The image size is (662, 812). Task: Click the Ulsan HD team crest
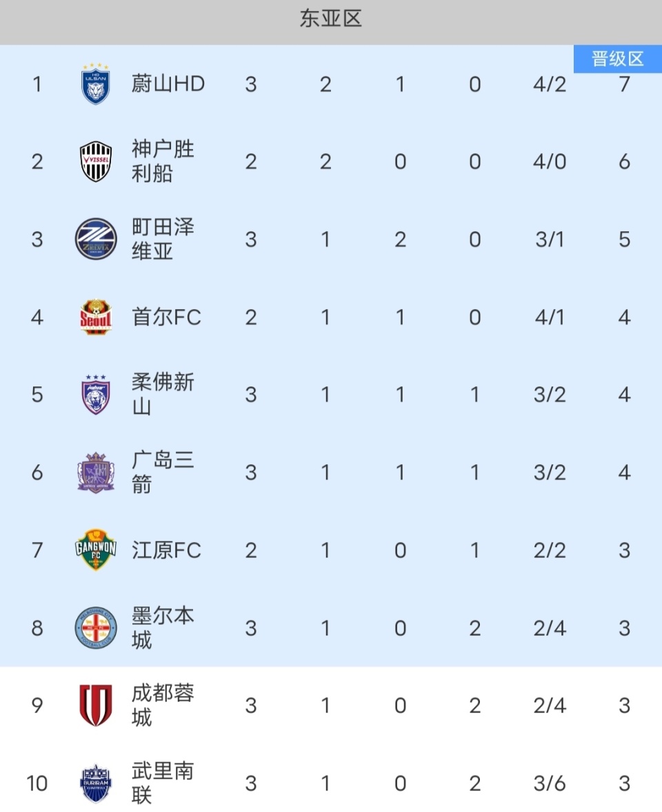click(x=95, y=84)
